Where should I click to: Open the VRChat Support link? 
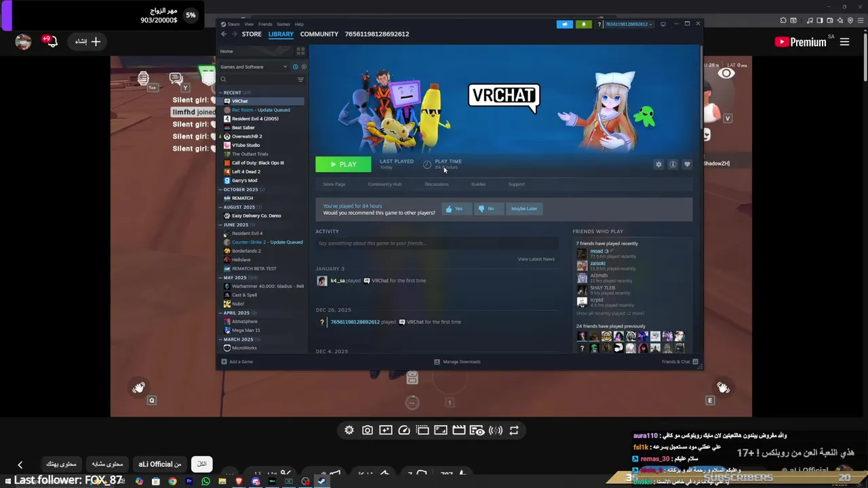coord(516,184)
